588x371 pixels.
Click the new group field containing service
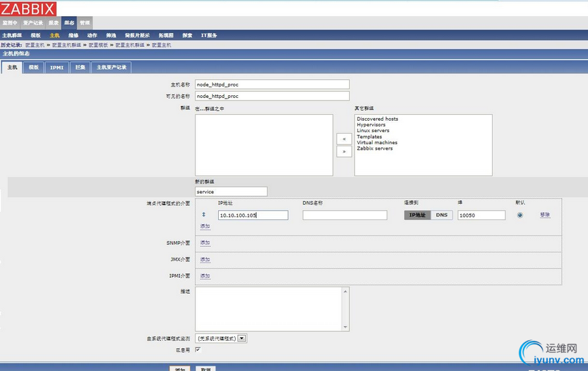pos(231,191)
